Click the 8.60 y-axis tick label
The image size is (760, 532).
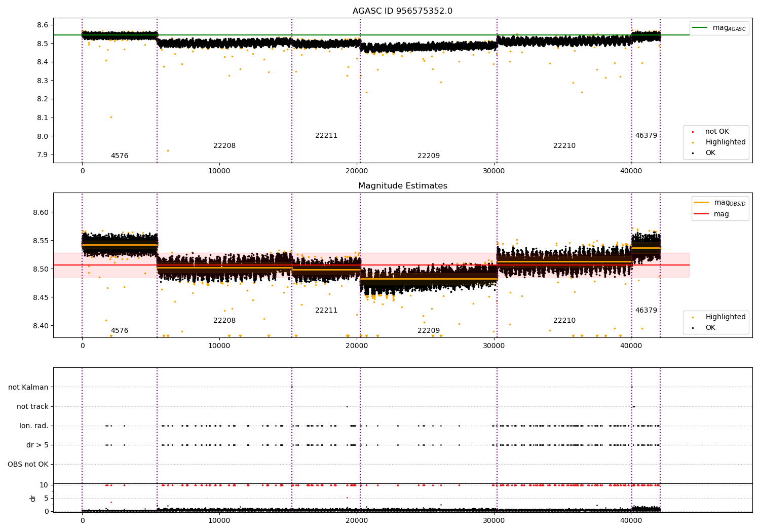click(41, 213)
